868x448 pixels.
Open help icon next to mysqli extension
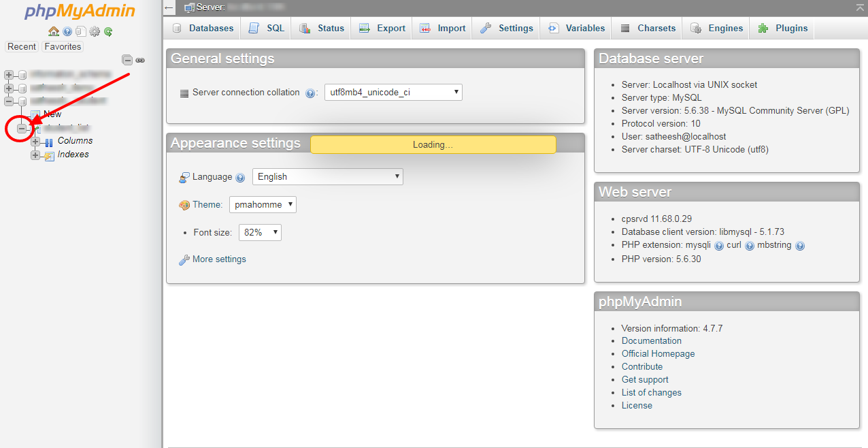(x=719, y=246)
